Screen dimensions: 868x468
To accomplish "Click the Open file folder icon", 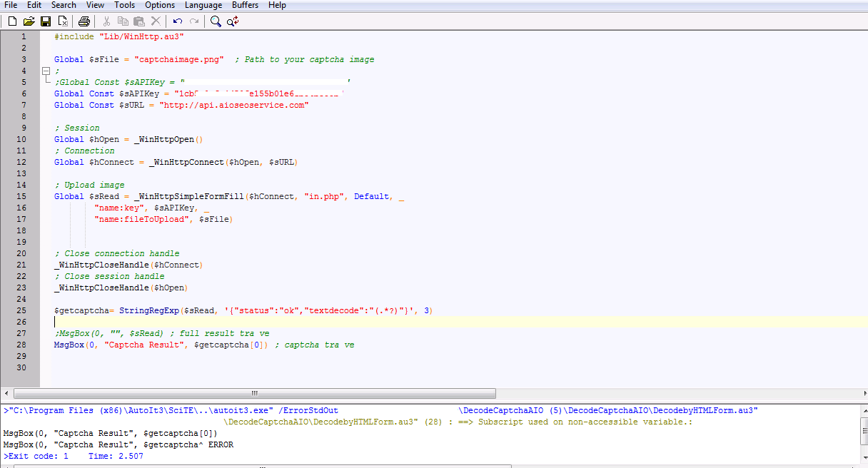I will coord(29,21).
